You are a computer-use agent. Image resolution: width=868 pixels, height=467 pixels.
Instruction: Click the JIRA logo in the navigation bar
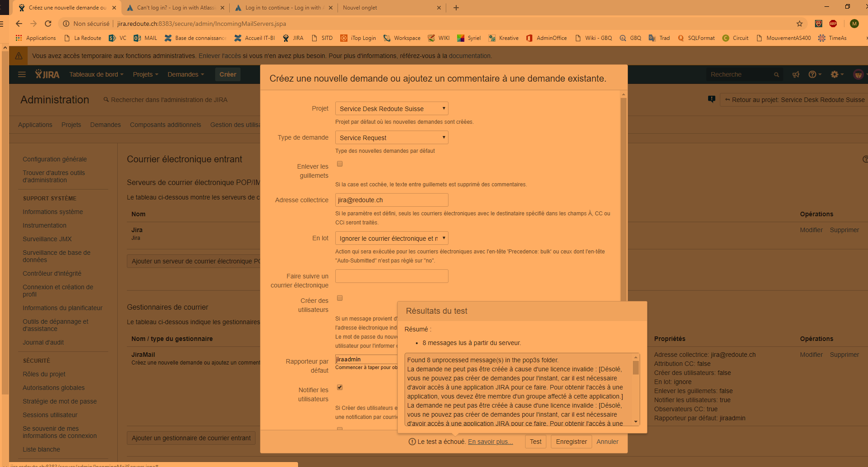(x=48, y=74)
